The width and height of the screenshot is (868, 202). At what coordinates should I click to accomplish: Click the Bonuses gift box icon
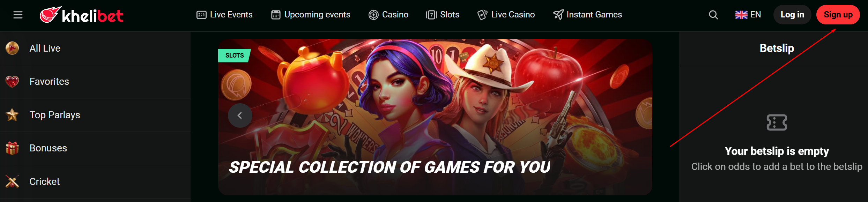point(12,148)
